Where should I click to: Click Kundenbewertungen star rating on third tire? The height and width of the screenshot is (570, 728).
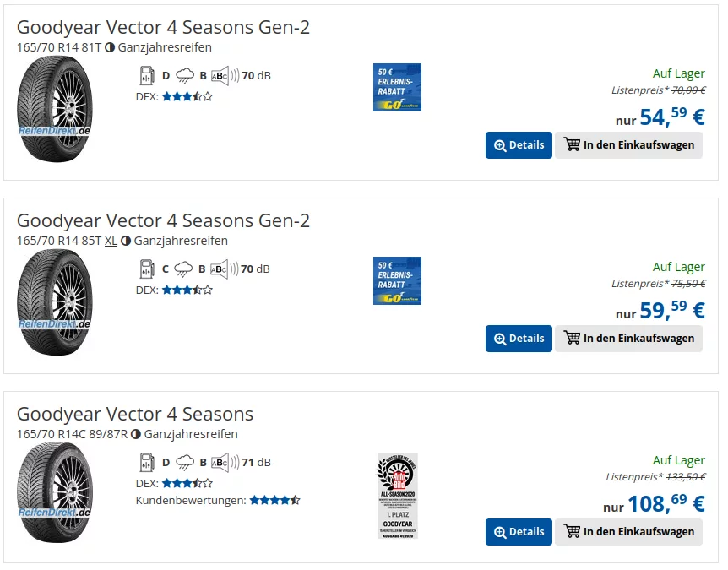coord(274,500)
